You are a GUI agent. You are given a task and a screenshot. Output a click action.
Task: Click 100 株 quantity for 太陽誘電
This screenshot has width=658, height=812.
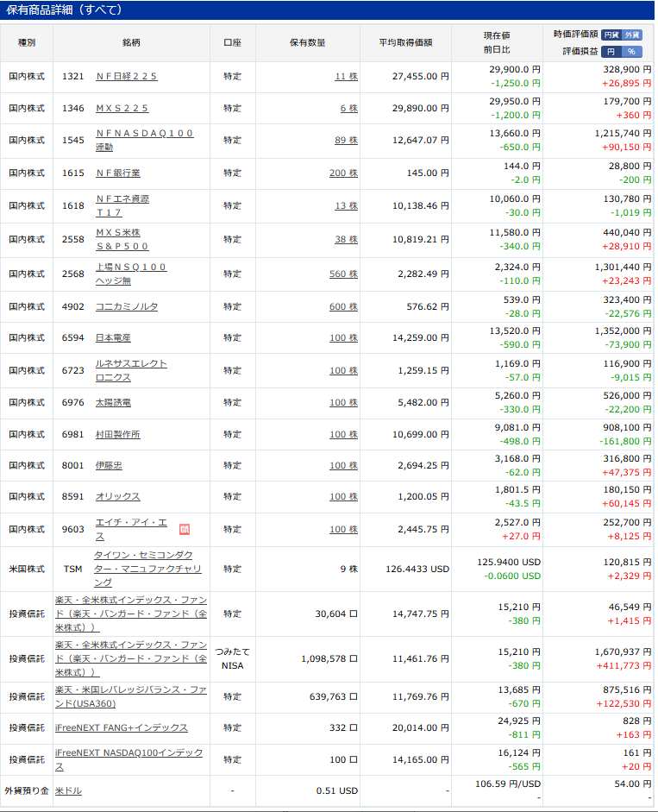[x=344, y=402]
